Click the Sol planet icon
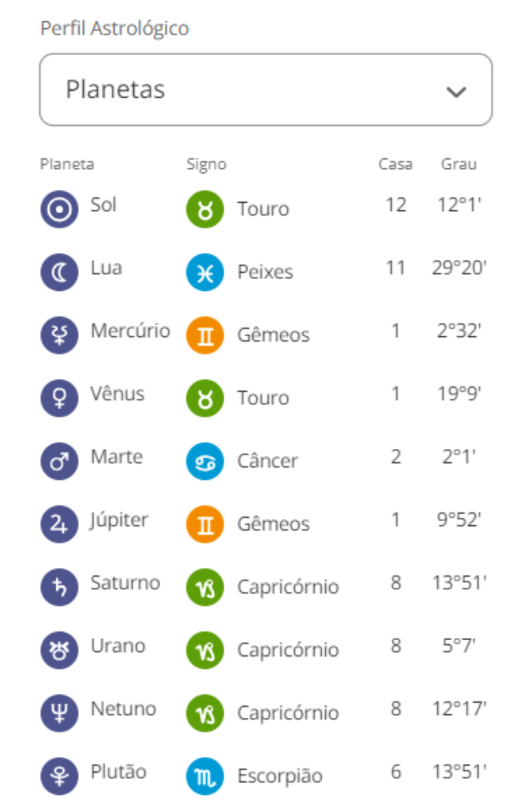The width and height of the screenshot is (532, 812). click(60, 209)
